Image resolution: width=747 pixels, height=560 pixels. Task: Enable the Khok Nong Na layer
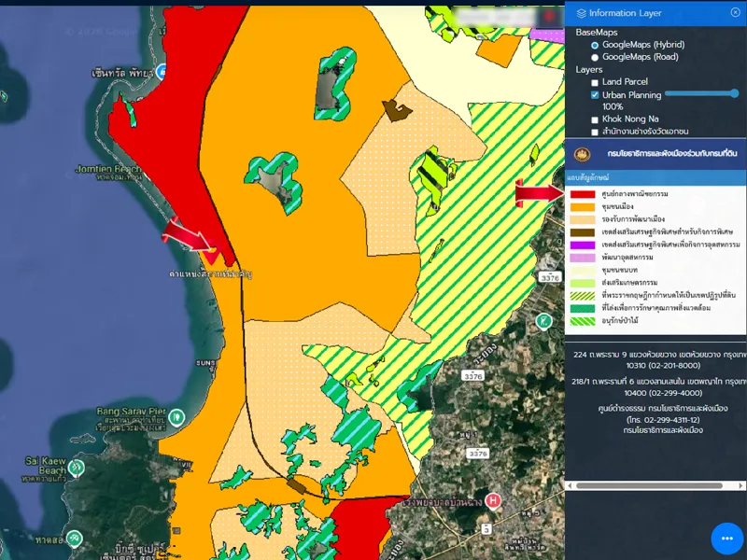[595, 119]
